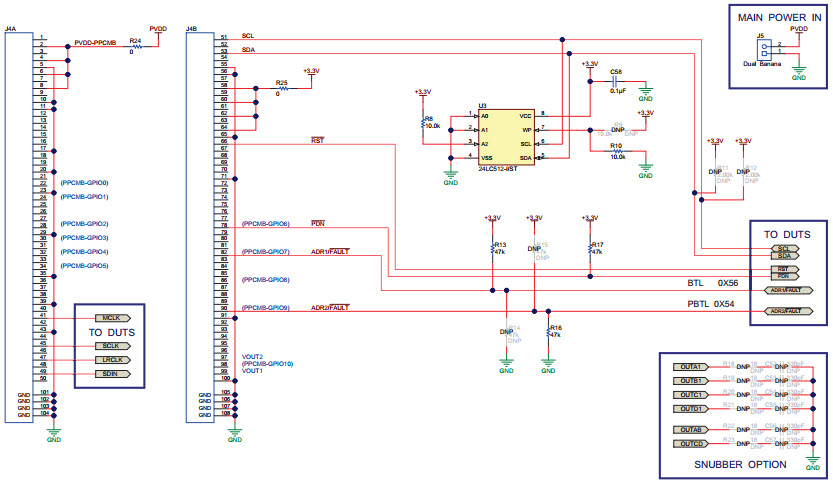
Task: Select the BTL 0X56 address text
Action: coord(711,283)
